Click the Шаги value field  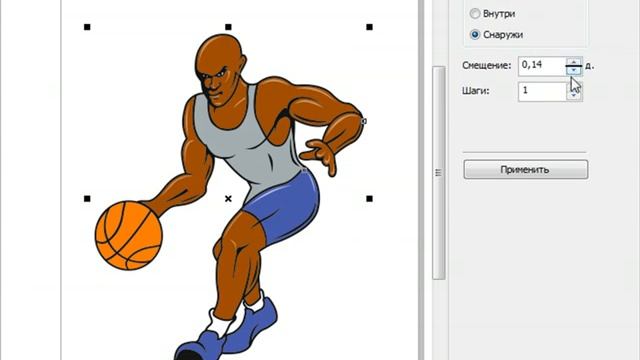point(542,91)
